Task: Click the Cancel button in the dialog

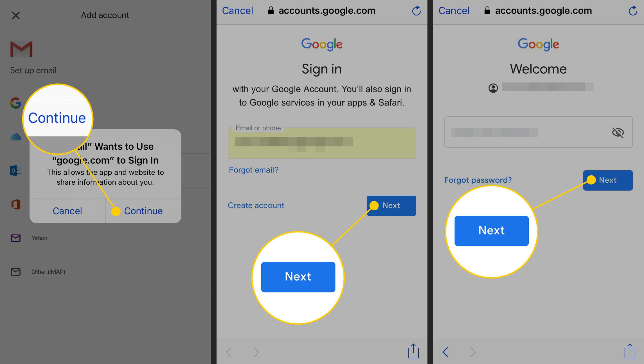Action: 67,211
